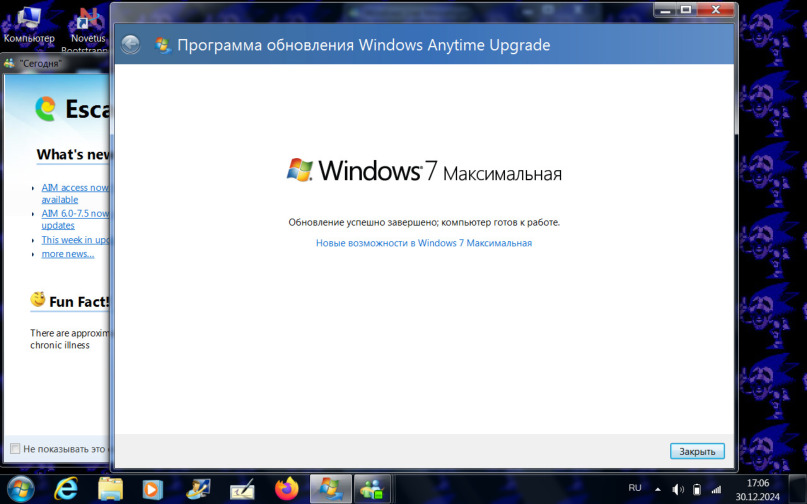
Task: Launch Firefox from the taskbar
Action: pyautogui.click(x=286, y=489)
